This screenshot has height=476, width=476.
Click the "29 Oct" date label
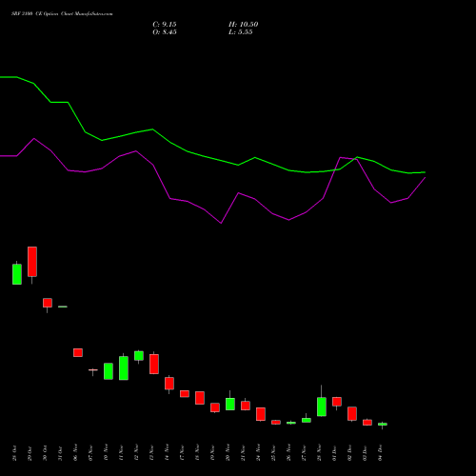click(x=30, y=453)
